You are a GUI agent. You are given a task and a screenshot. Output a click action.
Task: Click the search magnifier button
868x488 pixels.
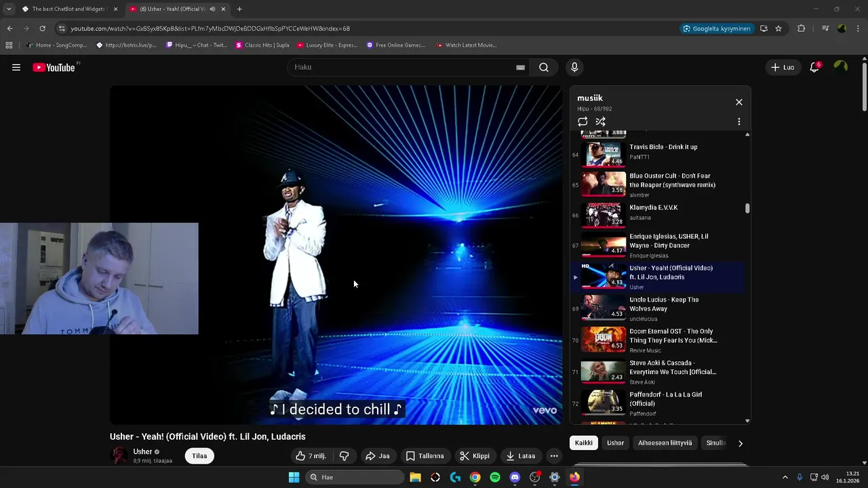tap(544, 67)
